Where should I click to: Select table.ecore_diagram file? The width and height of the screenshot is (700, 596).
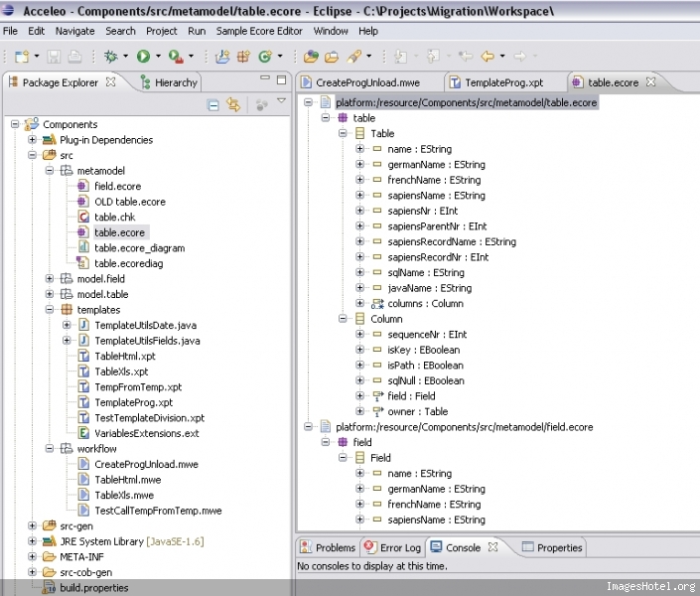click(139, 248)
